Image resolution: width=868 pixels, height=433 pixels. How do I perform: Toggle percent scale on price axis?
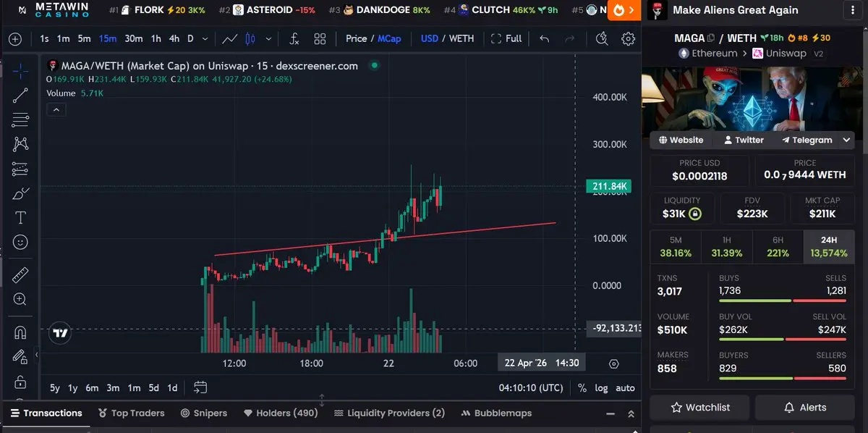click(x=582, y=387)
